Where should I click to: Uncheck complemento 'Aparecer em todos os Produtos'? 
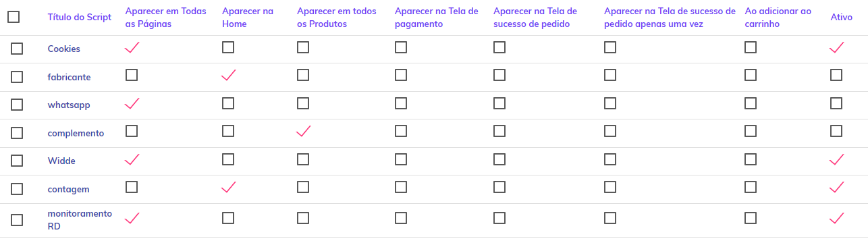[x=304, y=132]
